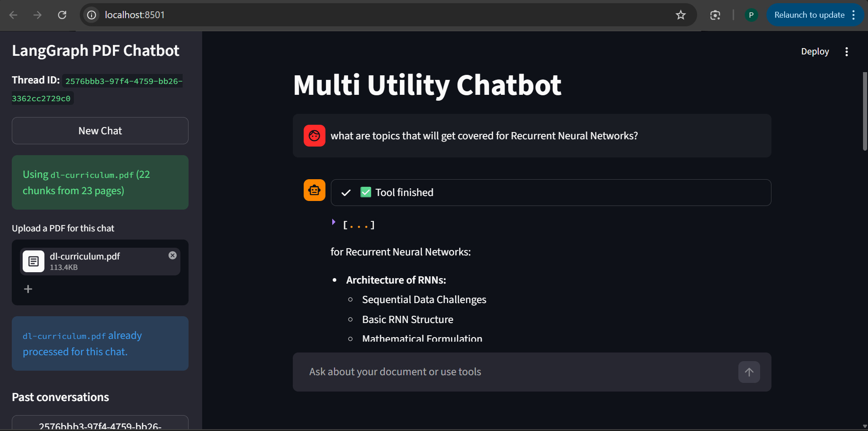
Task: Reload the localhost page
Action: point(62,15)
